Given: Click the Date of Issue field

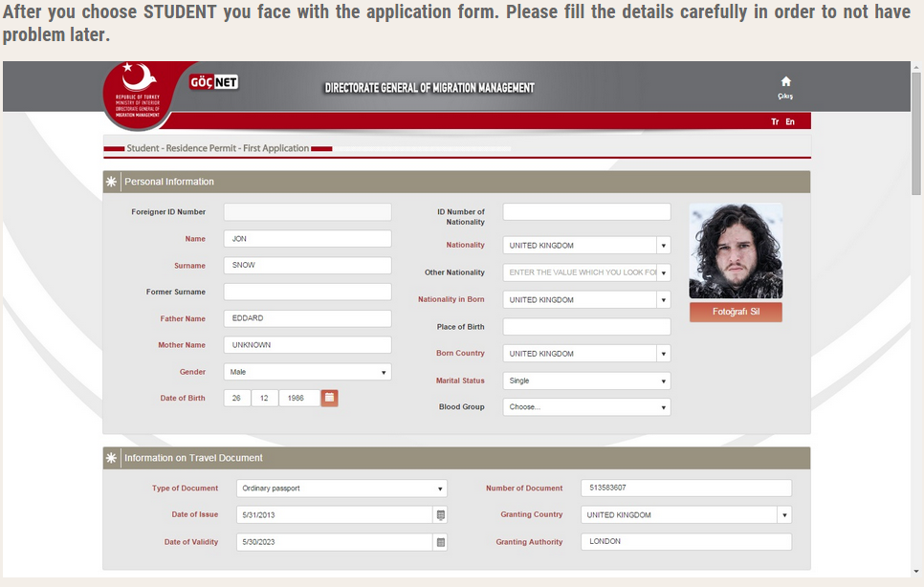Looking at the screenshot, I should coord(335,515).
